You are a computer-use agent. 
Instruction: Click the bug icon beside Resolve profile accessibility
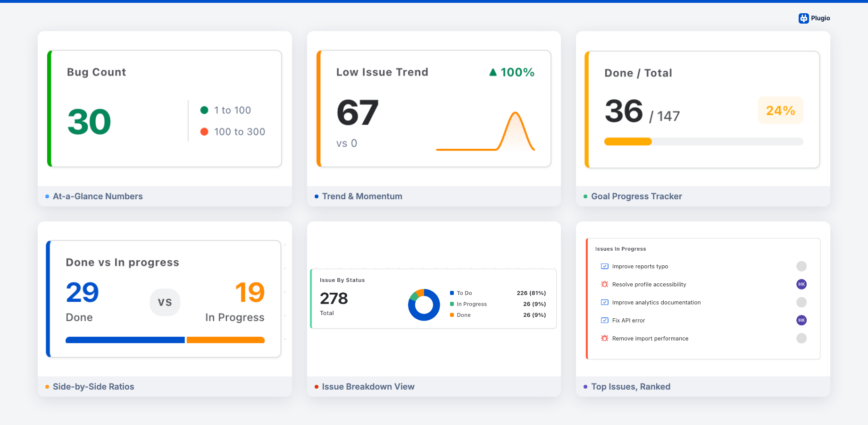coord(604,284)
